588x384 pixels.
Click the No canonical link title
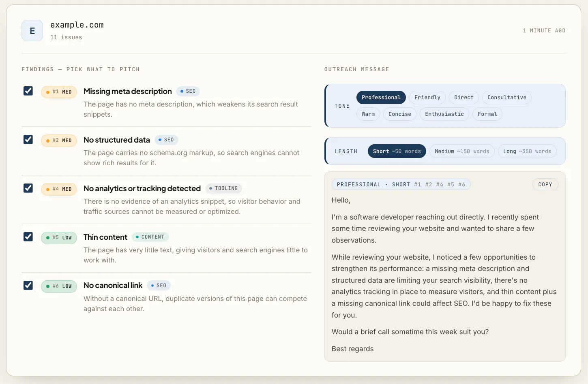point(113,285)
